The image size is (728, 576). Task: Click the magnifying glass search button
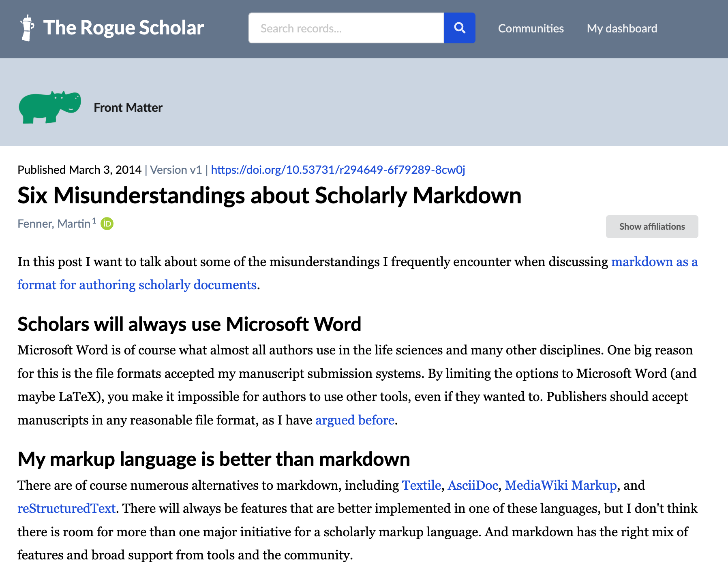coord(459,28)
